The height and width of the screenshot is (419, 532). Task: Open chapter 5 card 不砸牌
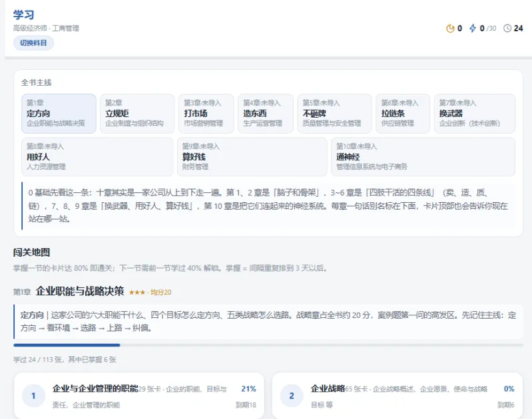pos(334,114)
